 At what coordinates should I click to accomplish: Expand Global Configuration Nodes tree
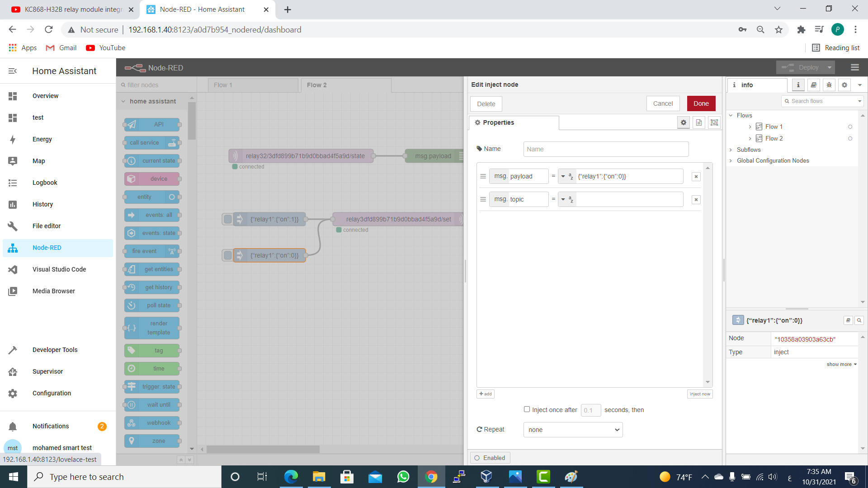(x=731, y=161)
